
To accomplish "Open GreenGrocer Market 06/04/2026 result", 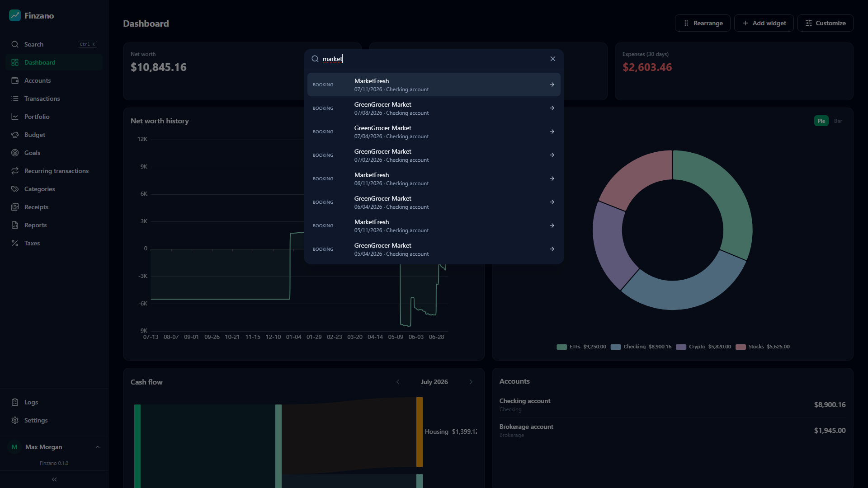I will pos(434,202).
